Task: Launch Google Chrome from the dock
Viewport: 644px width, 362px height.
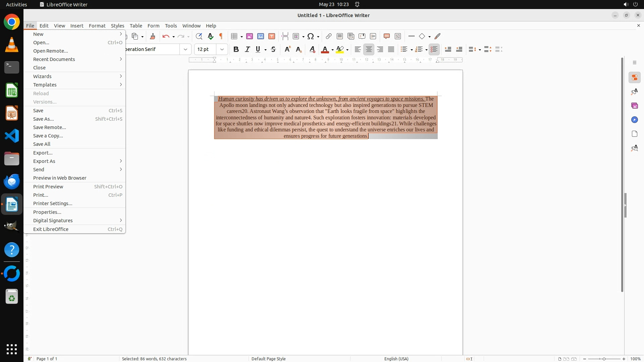Action: click(12, 22)
